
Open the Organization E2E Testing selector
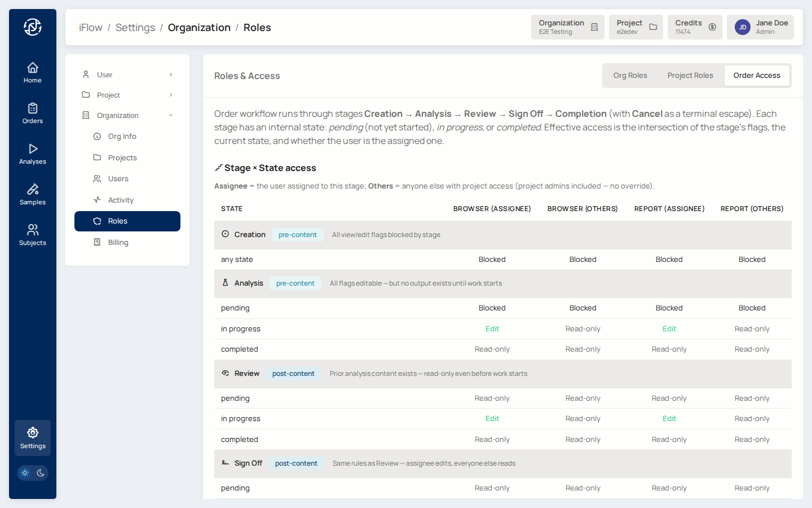567,27
